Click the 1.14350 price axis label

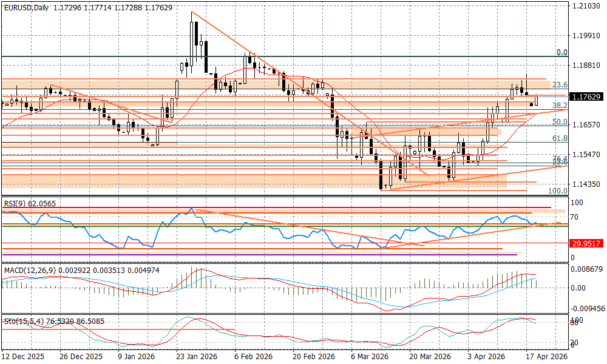586,184
